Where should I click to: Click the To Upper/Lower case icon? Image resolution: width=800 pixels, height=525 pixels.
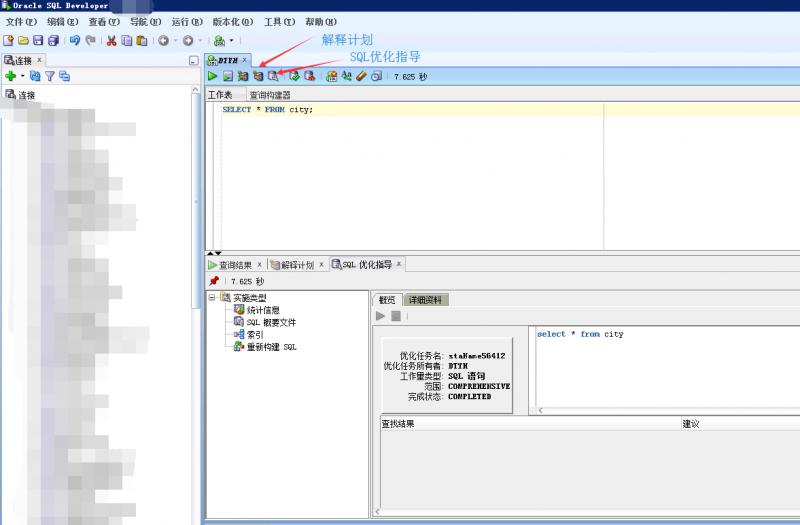346,76
